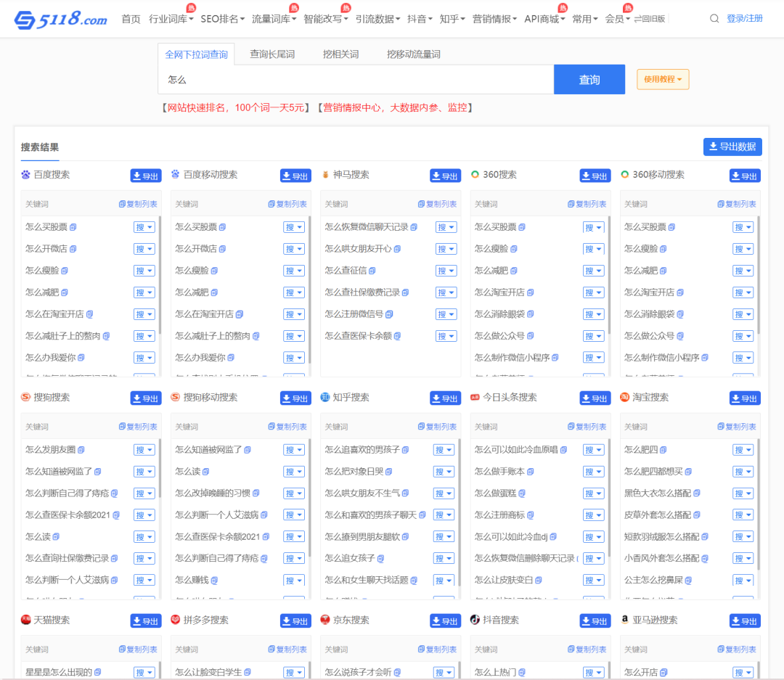Open keyword 怎么减肚子上的赘肉 in 百度搜索
This screenshot has height=680, width=784.
[63, 336]
